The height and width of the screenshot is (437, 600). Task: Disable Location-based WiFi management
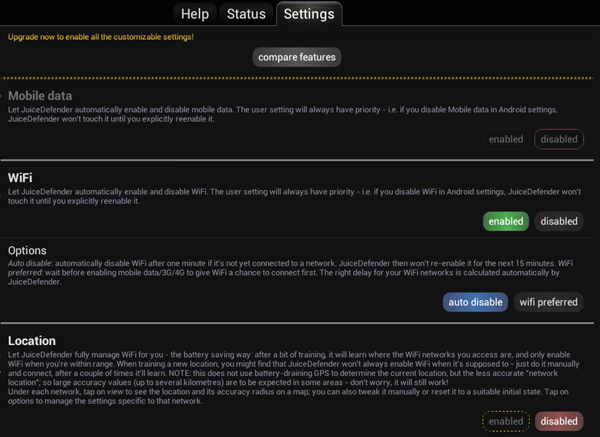pyautogui.click(x=559, y=421)
